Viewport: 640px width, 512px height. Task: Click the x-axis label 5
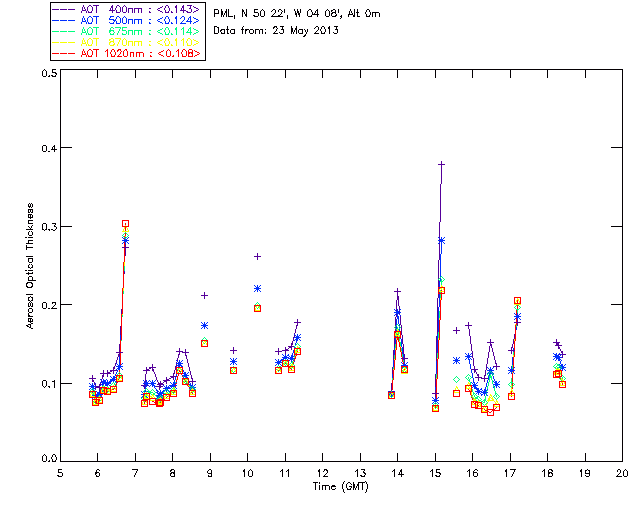pos(60,473)
